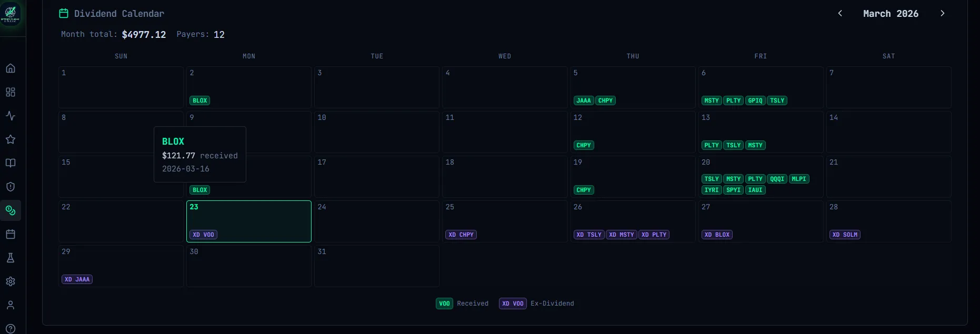980x334 pixels.
Task: Click the MSTY tag on March 6
Action: [712, 100]
